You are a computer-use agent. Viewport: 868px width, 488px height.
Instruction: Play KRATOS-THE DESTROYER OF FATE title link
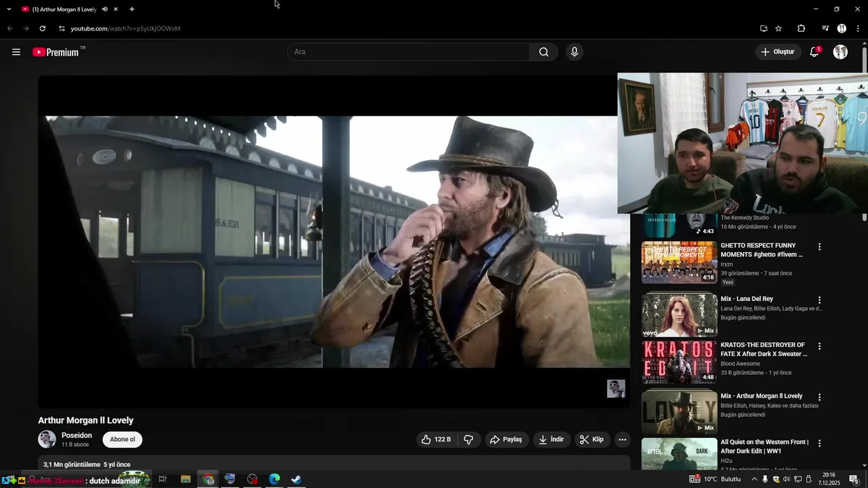pos(764,350)
